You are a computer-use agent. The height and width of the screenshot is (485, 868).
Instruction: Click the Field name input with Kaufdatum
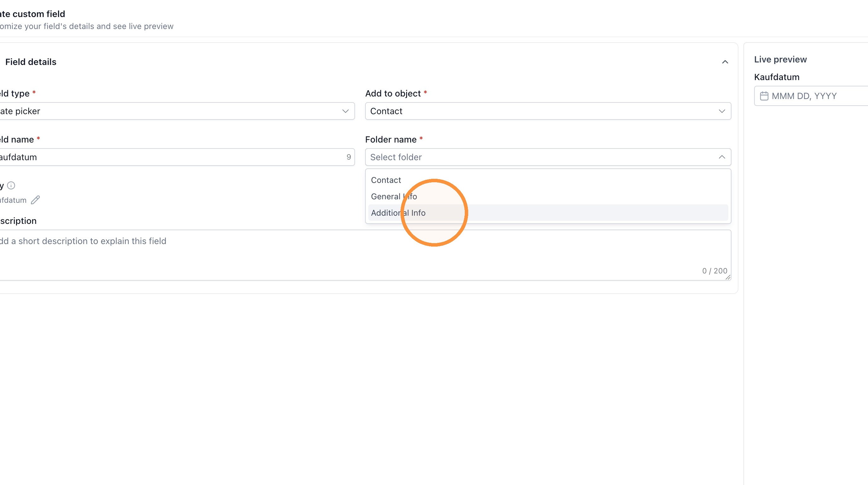(177, 157)
